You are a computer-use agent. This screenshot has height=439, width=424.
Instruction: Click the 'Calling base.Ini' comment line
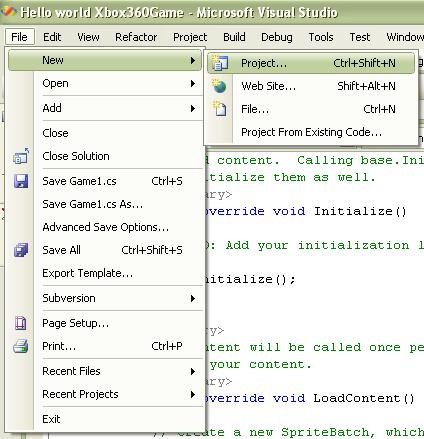[x=315, y=161]
